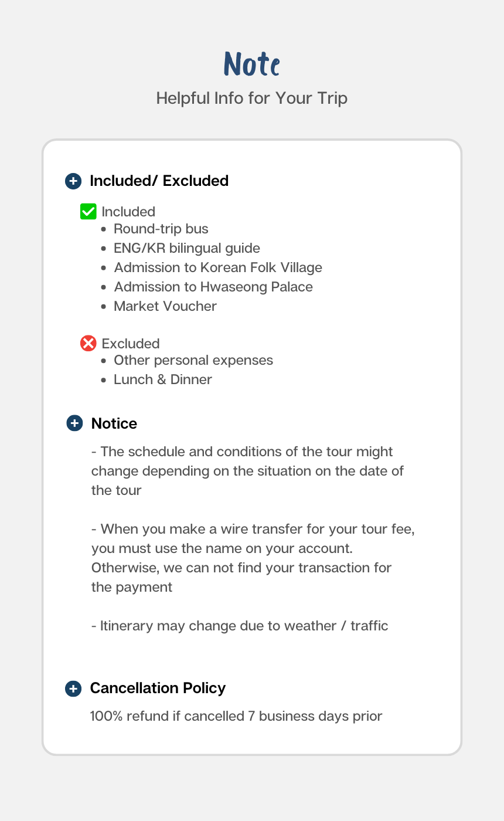Click the plus icon beside Included/ Excluded
This screenshot has height=821, width=504.
pos(73,181)
